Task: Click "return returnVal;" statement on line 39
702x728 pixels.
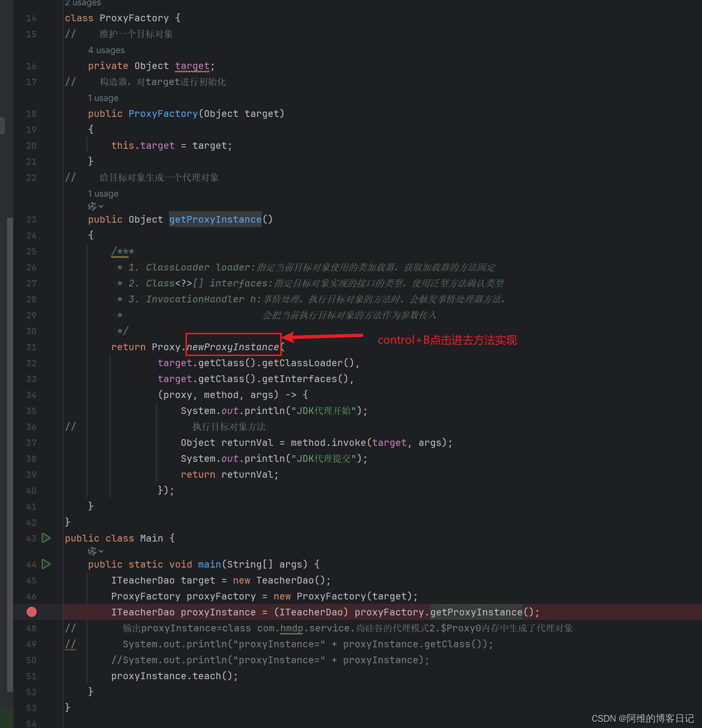Action: [x=230, y=474]
